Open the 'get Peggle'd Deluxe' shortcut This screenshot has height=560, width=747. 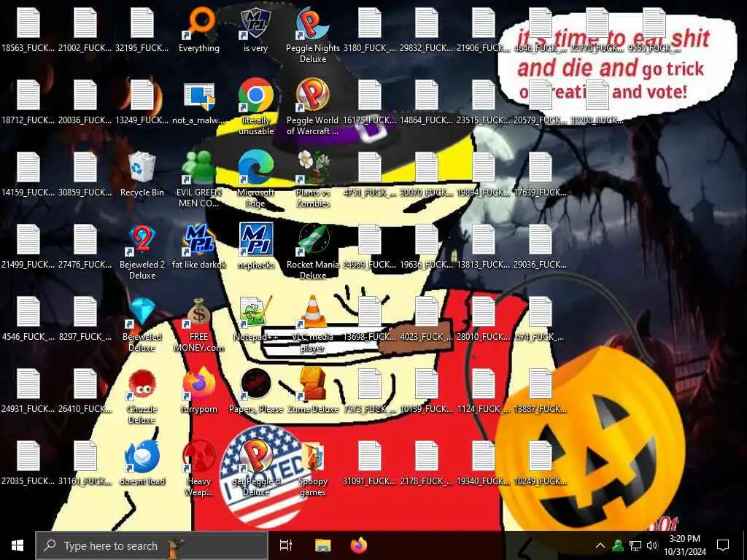point(256,468)
